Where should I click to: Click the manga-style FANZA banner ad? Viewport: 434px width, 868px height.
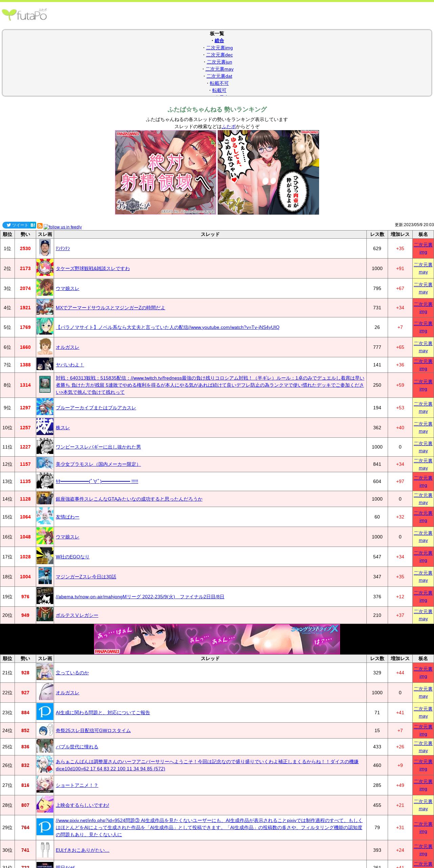click(x=268, y=172)
